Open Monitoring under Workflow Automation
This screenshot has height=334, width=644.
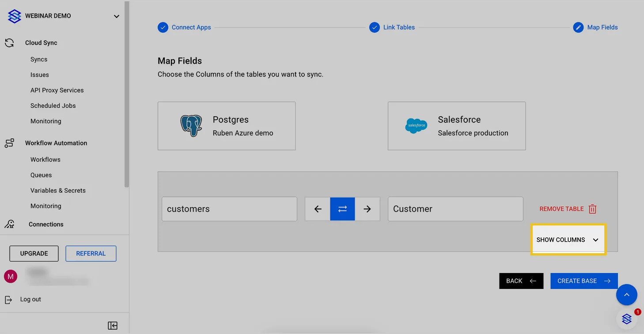pos(46,206)
